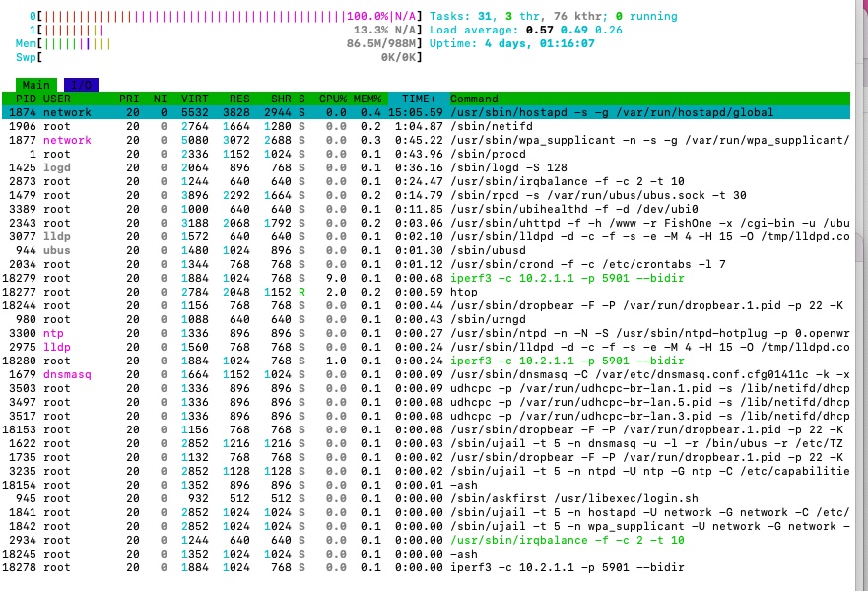Select dropbear process PID 1735

tap(426, 458)
